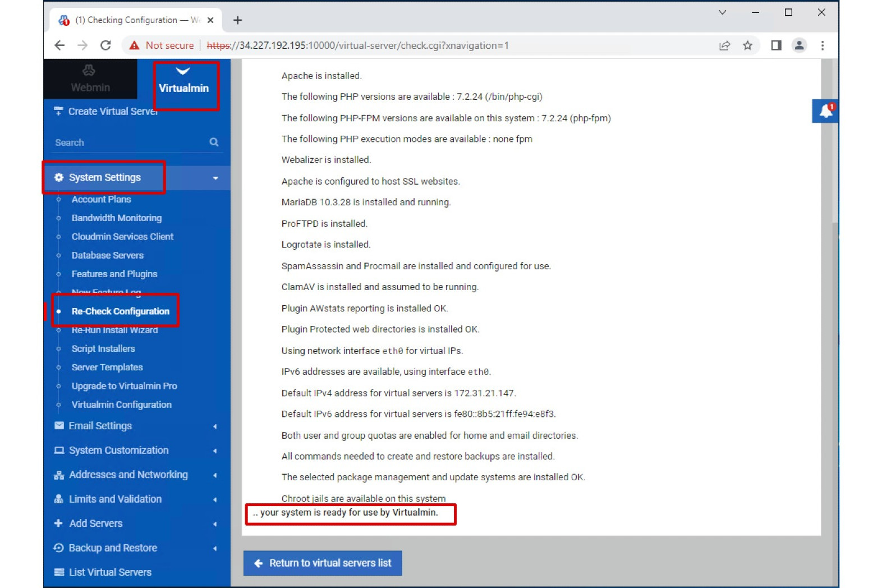This screenshot has height=588, width=882.
Task: Open the System Customization menu
Action: [x=136, y=451]
